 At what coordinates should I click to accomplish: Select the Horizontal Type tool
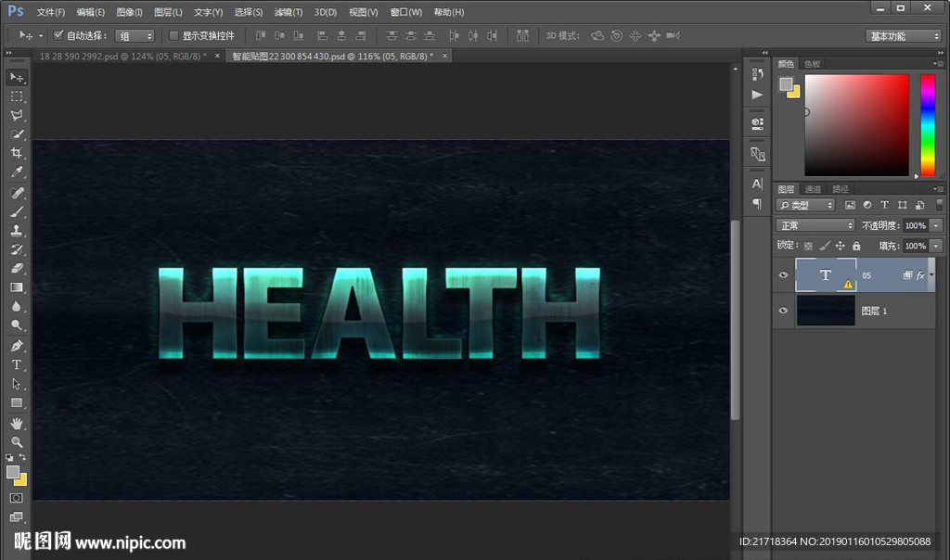click(17, 364)
